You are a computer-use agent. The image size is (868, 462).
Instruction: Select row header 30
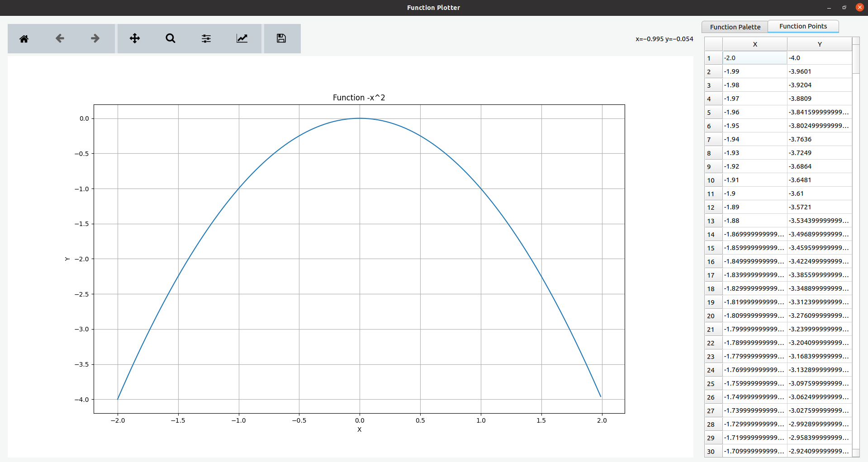(714, 451)
